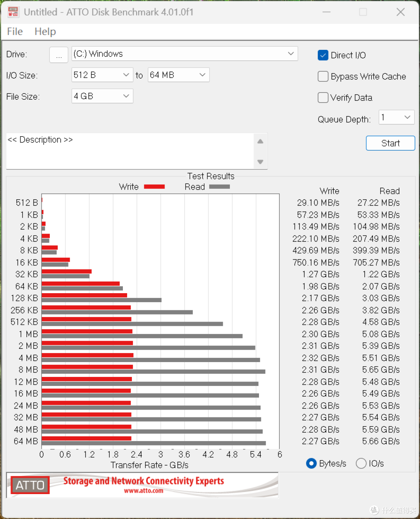
Task: Click the red Write legend swatch
Action: 154,187
